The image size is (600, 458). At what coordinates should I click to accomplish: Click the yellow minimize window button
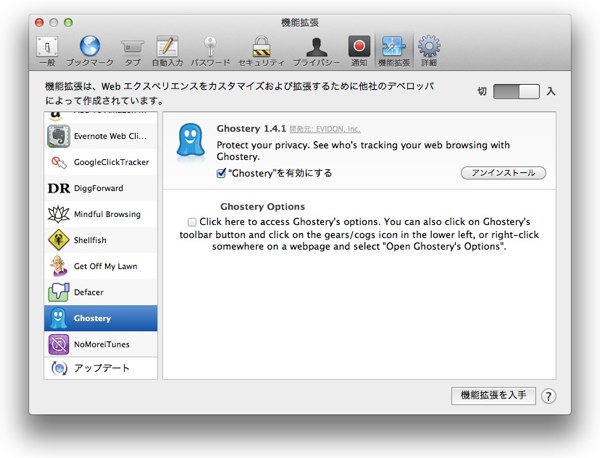[x=54, y=23]
